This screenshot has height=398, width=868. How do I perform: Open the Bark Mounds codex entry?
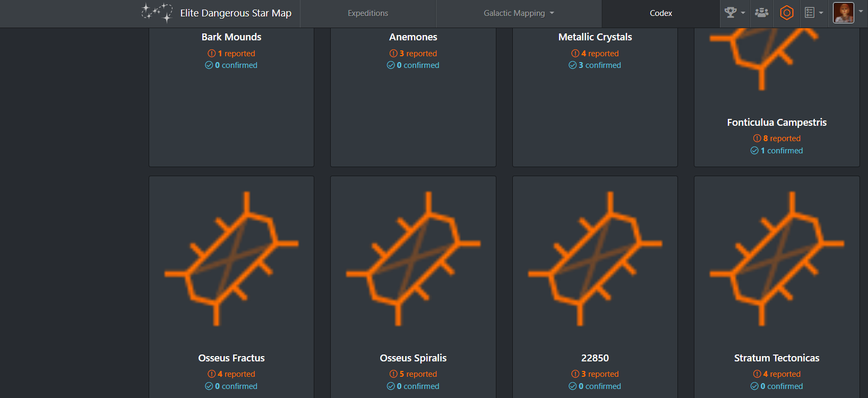click(231, 37)
